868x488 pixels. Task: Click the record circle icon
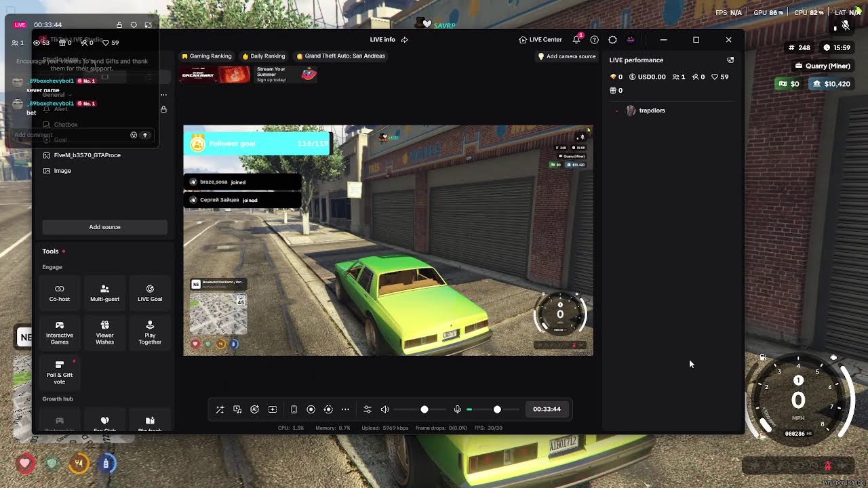pos(311,409)
